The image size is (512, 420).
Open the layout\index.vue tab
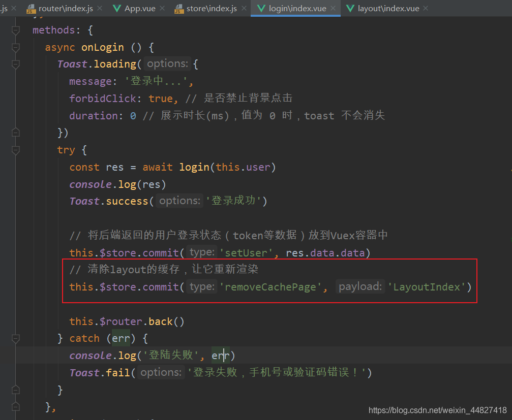[x=388, y=9]
